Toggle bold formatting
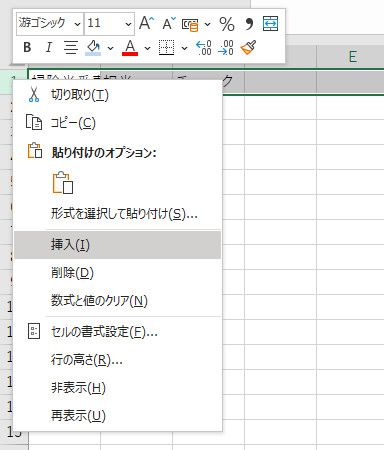 pyautogui.click(x=27, y=47)
